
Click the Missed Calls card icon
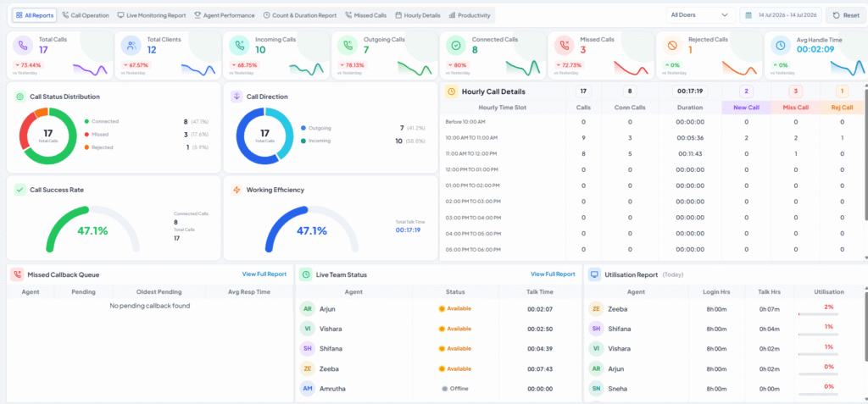pos(564,46)
